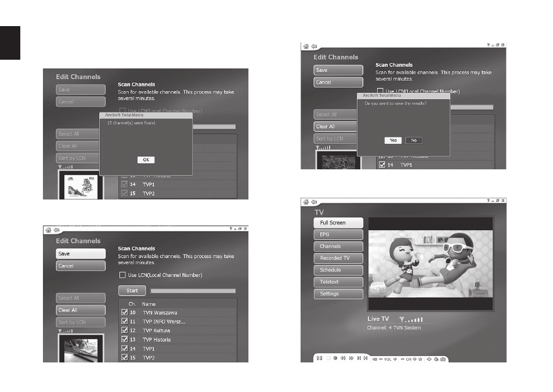Click the live TV cartoon video area

click(x=430, y=264)
